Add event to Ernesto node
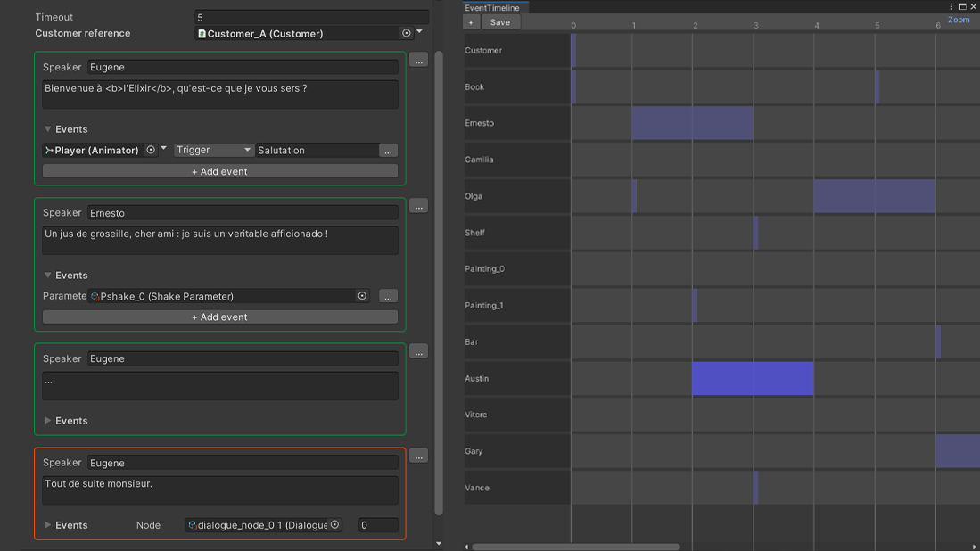Image resolution: width=980 pixels, height=551 pixels. 220,317
